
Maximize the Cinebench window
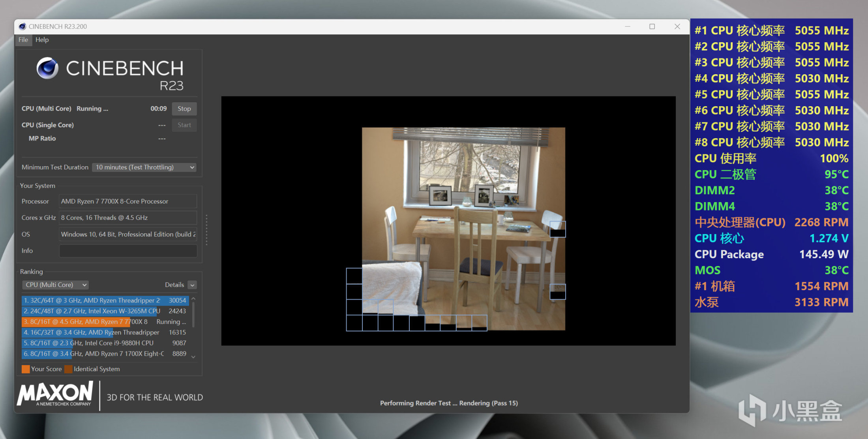[652, 26]
